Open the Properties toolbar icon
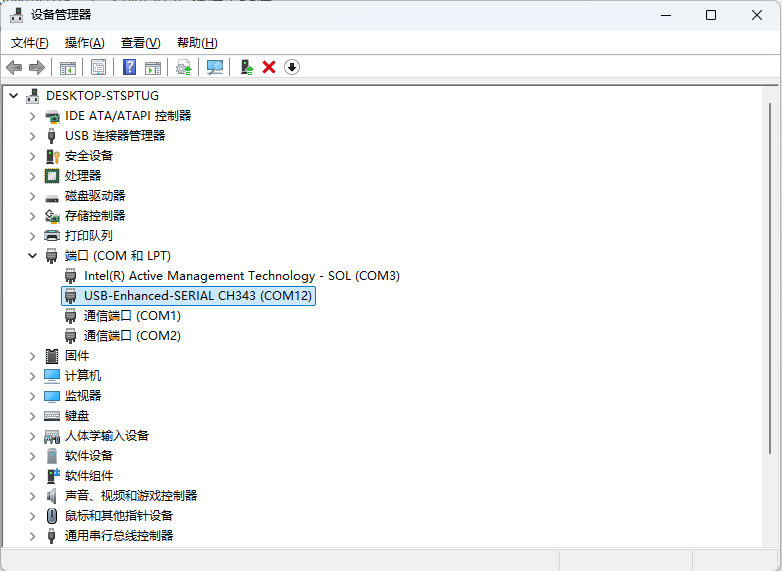 (x=98, y=67)
